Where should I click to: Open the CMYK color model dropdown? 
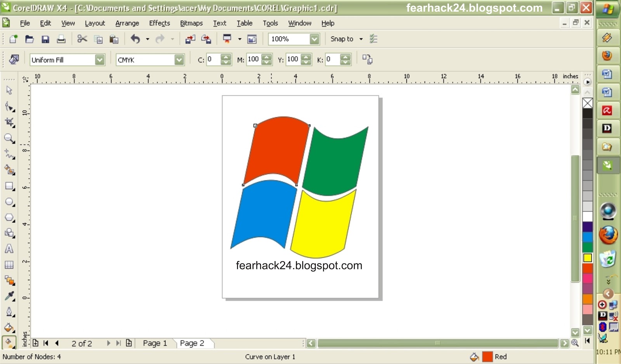click(x=179, y=60)
